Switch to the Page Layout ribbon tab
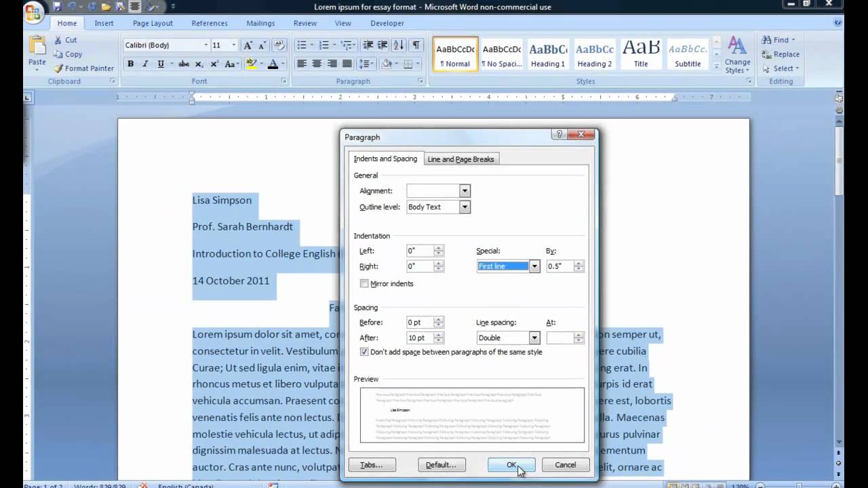The image size is (868, 488). click(x=153, y=23)
